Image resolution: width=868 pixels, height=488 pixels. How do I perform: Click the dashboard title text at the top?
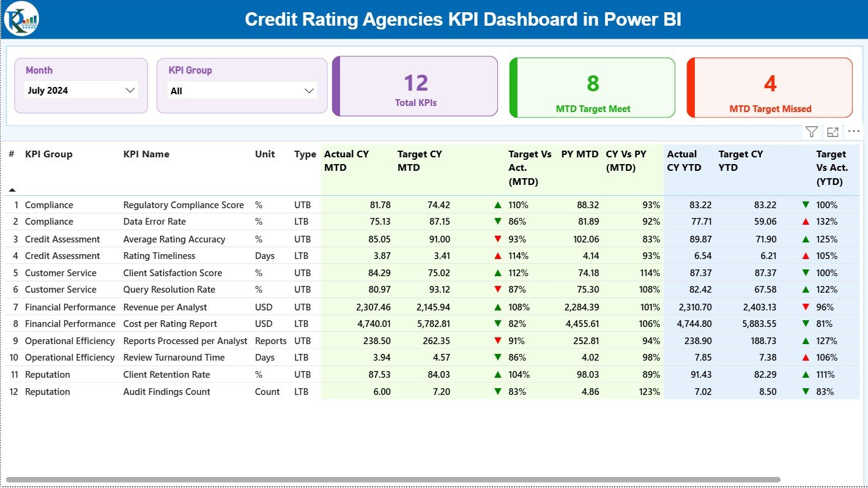coord(463,19)
